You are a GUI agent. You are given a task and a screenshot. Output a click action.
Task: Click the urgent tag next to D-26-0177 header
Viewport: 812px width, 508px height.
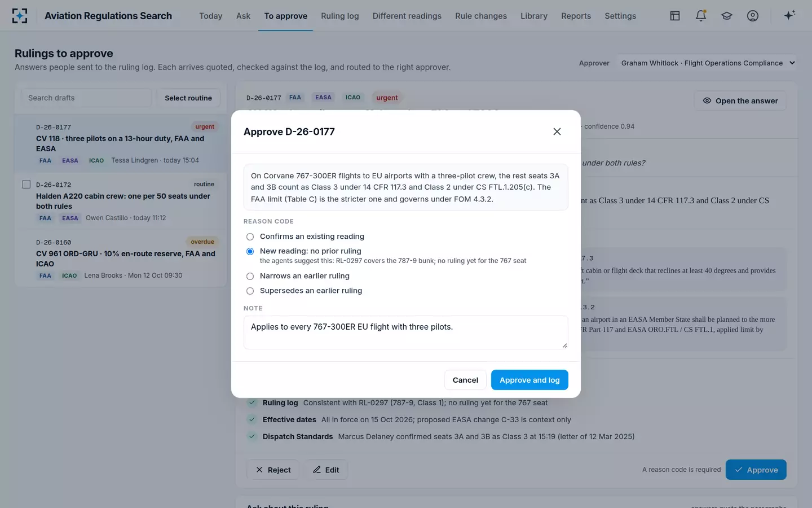[x=387, y=98]
